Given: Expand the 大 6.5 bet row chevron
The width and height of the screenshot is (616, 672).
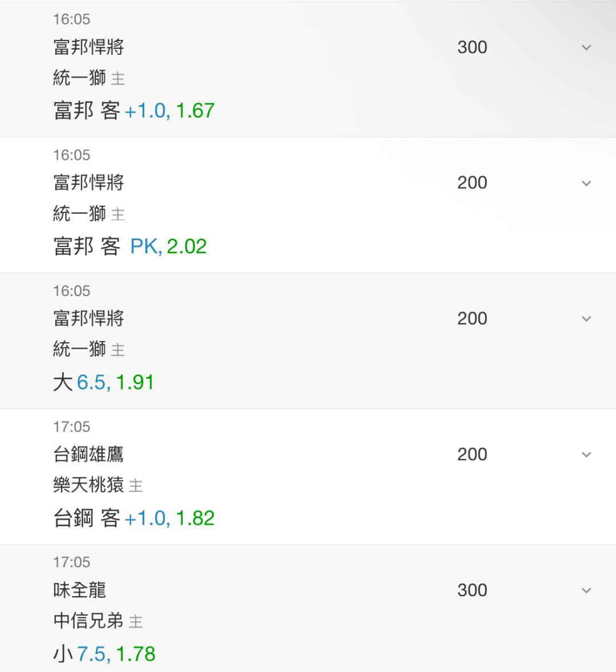Looking at the screenshot, I should pos(586,319).
